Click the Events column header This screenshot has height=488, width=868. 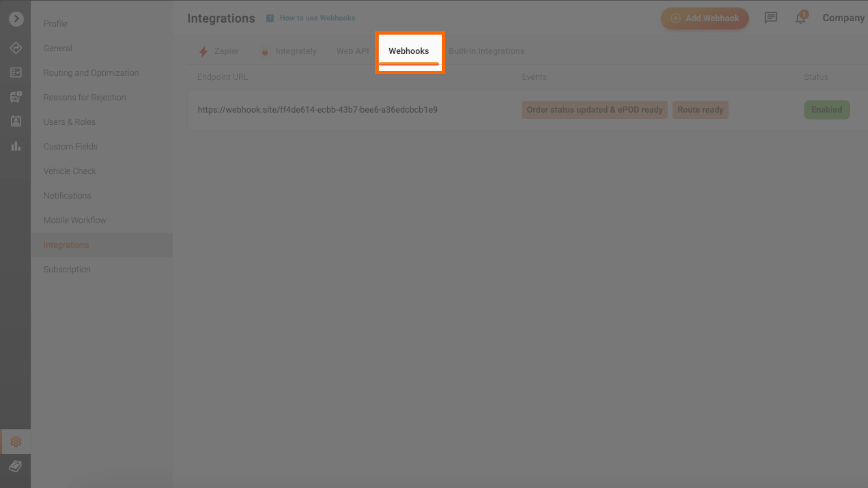(x=534, y=77)
